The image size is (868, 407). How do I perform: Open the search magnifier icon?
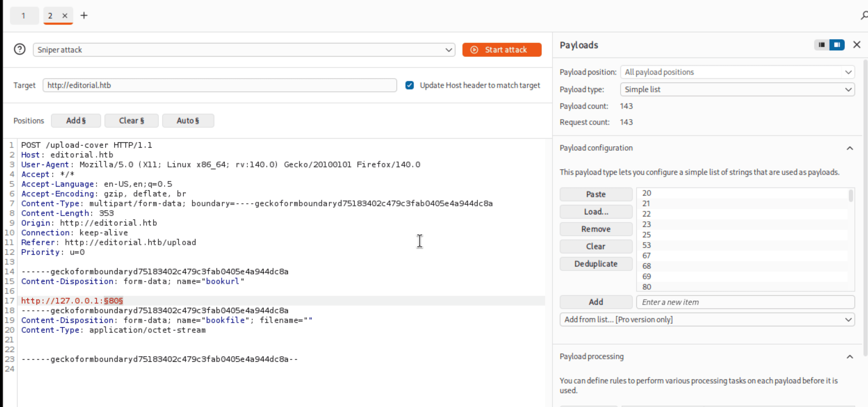pyautogui.click(x=864, y=15)
